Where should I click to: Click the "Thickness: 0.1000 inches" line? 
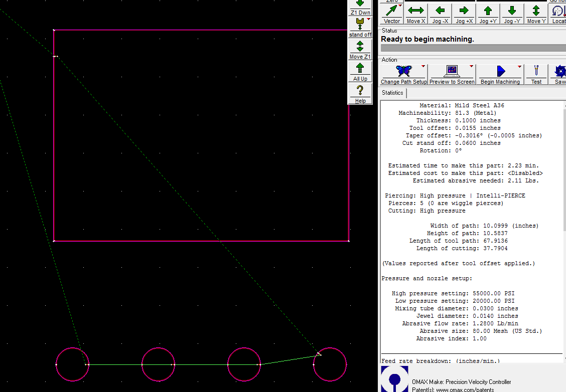[x=459, y=120]
